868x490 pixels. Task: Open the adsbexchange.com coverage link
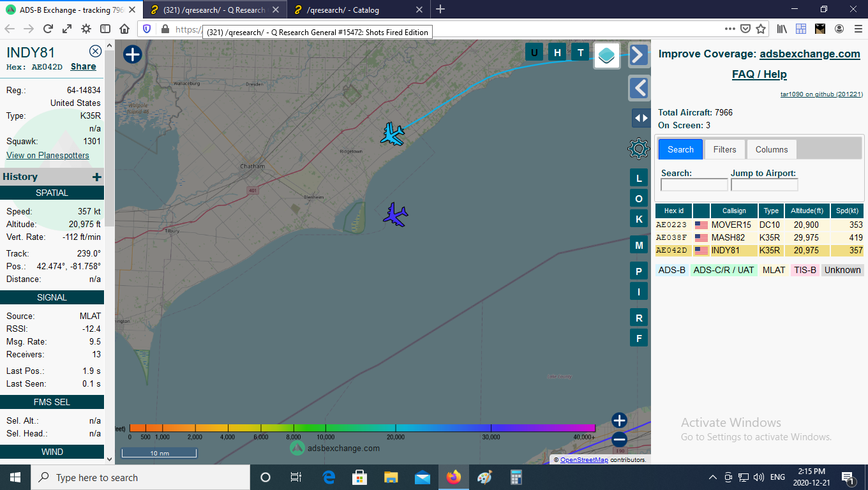(810, 54)
